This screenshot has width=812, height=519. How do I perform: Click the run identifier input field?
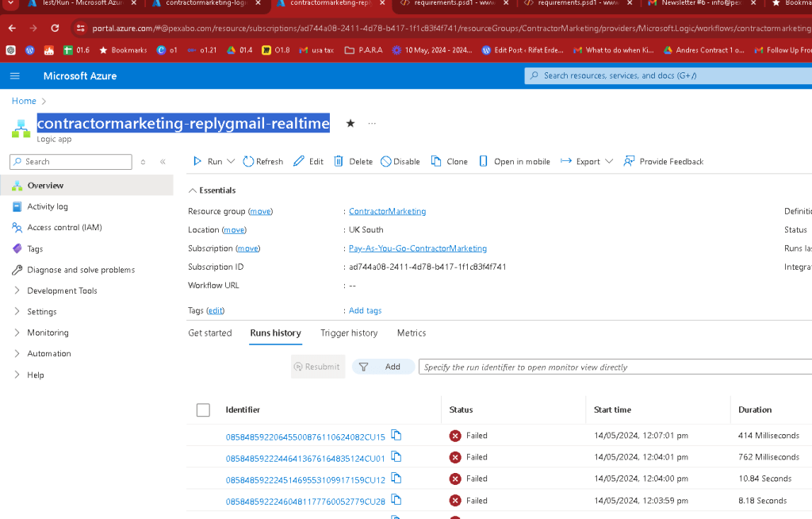point(615,367)
